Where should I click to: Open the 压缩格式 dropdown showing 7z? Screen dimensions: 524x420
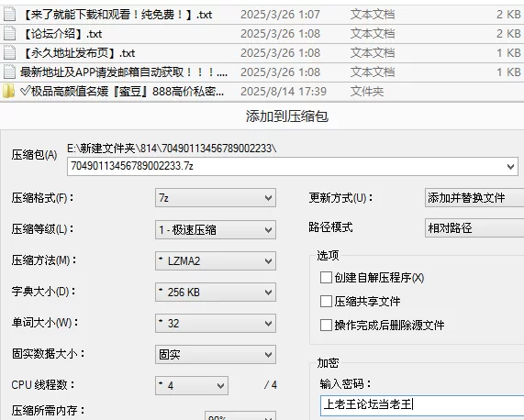[x=216, y=198]
